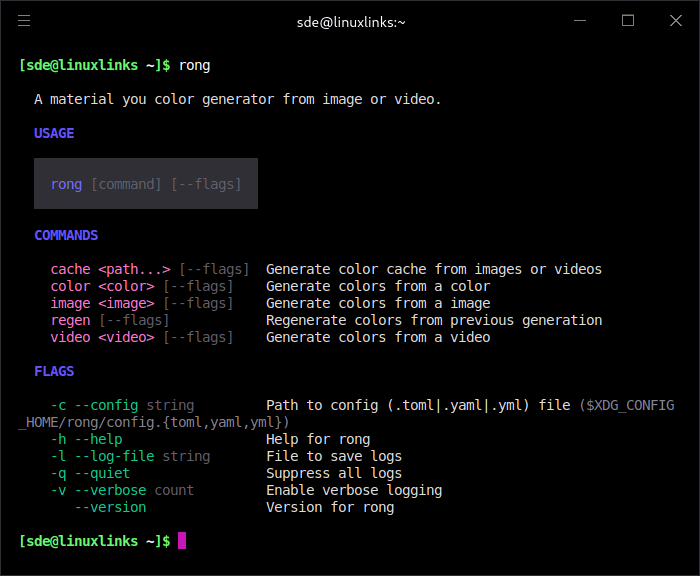Minimize the terminal window
The width and height of the screenshot is (700, 576).
582,21
